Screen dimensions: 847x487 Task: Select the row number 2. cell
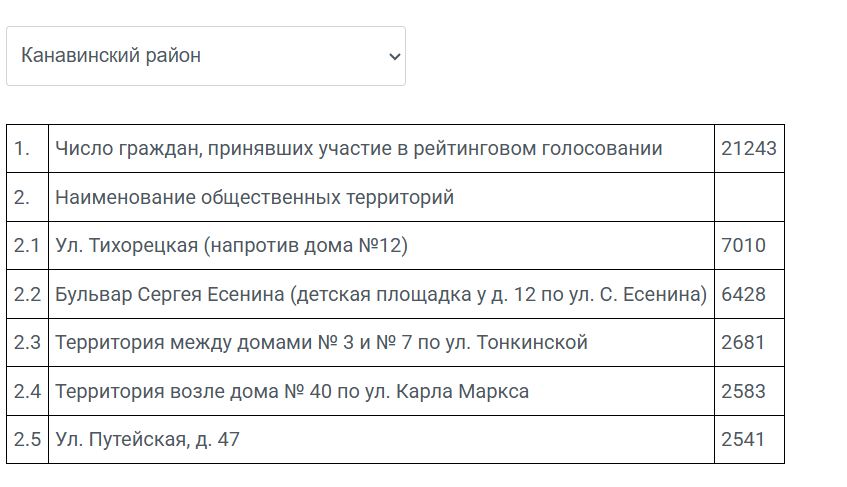[28, 197]
